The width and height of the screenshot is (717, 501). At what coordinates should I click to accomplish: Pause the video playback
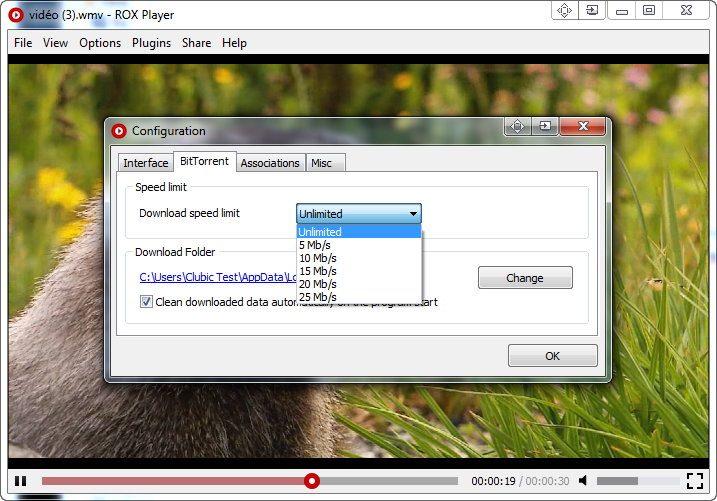[x=20, y=481]
